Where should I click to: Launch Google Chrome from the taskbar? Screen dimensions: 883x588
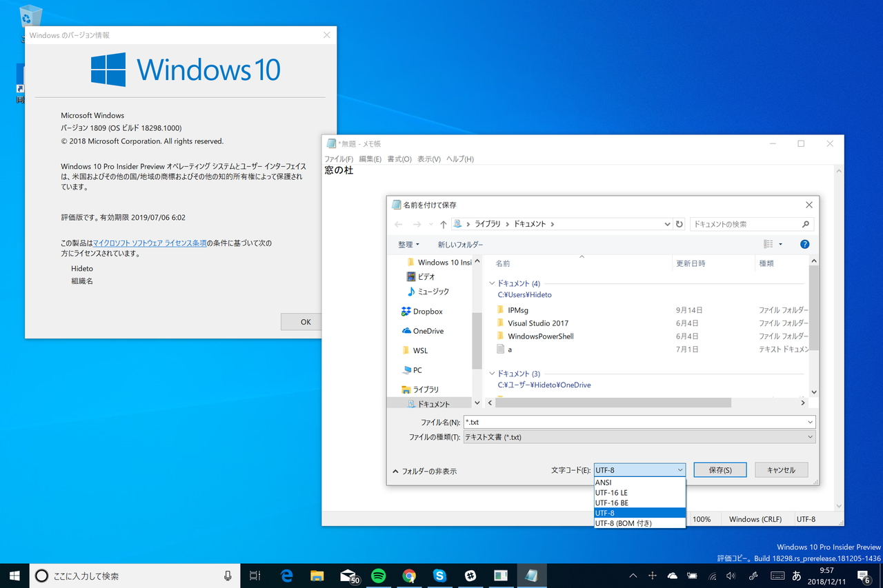point(410,575)
